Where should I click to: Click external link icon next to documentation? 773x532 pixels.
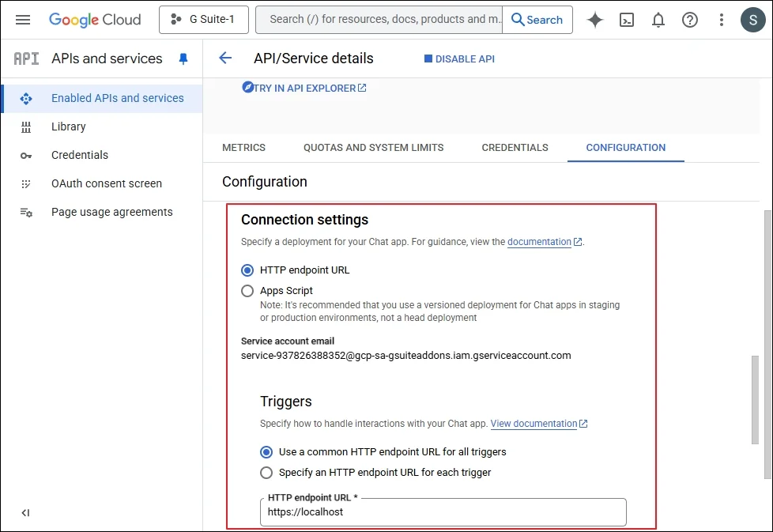point(578,242)
